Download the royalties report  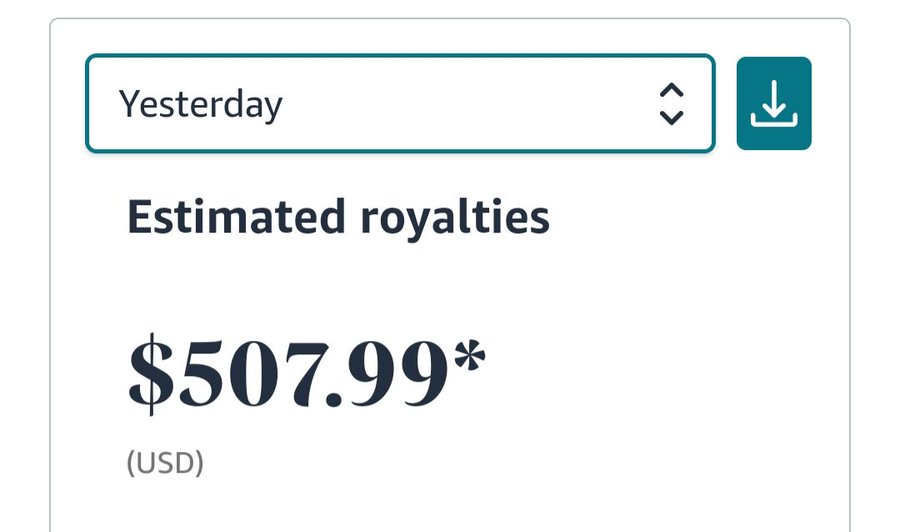pyautogui.click(x=774, y=103)
